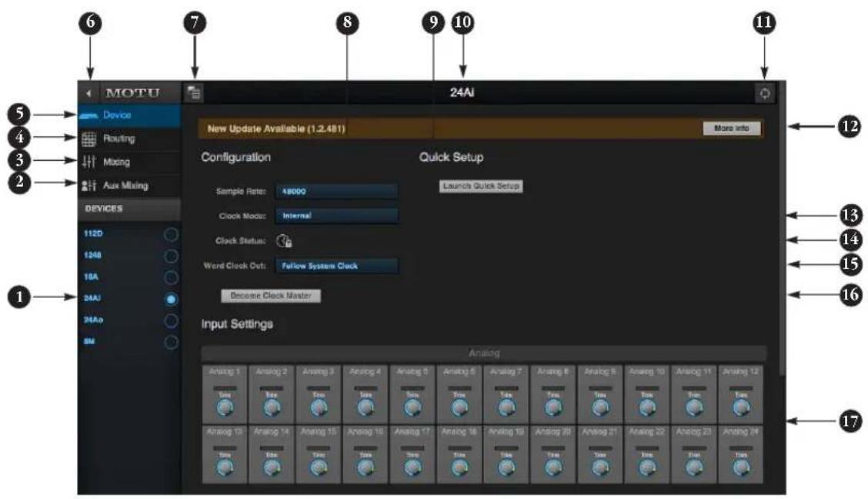The width and height of the screenshot is (868, 499).
Task: Click the Analog 10 trim knob
Action: pyautogui.click(x=647, y=409)
